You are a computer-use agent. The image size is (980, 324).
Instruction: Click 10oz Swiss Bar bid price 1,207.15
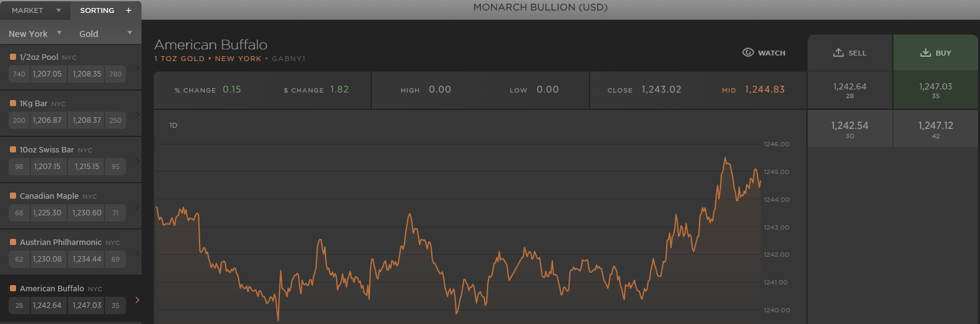(48, 167)
